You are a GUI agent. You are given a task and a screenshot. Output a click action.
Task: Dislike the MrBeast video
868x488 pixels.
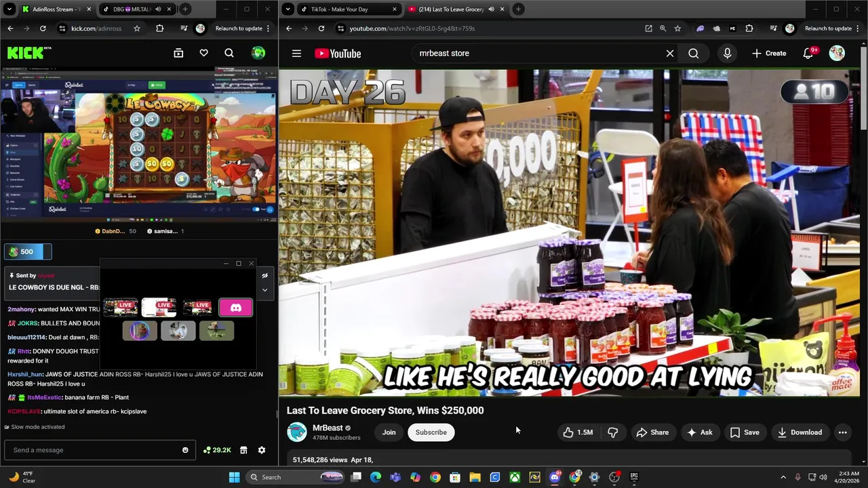click(x=613, y=432)
